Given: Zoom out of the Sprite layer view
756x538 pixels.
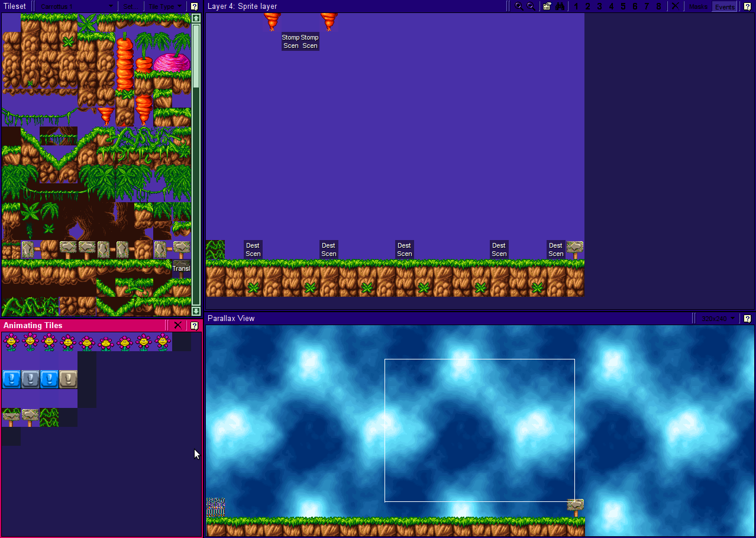Looking at the screenshot, I should [x=531, y=7].
